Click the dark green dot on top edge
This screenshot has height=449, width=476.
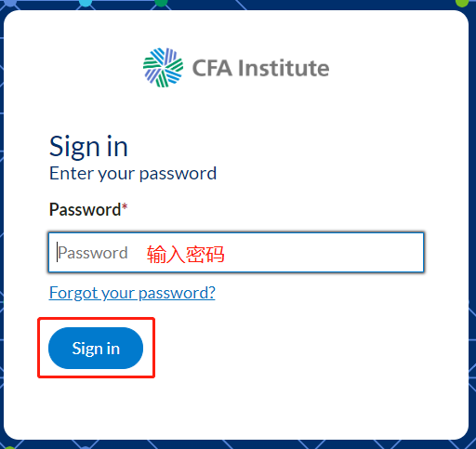click(x=161, y=3)
